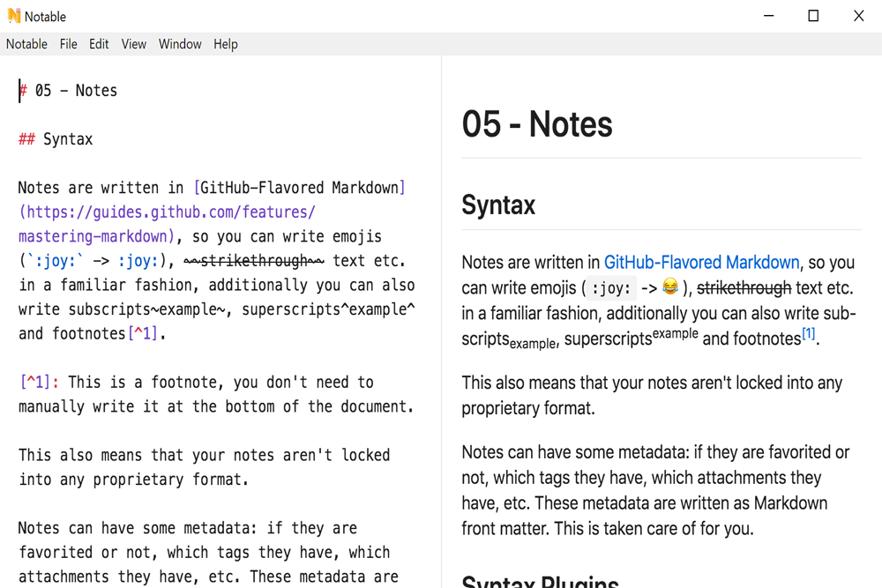Open the Help menu
Screen dimensions: 882x588
[x=226, y=44]
